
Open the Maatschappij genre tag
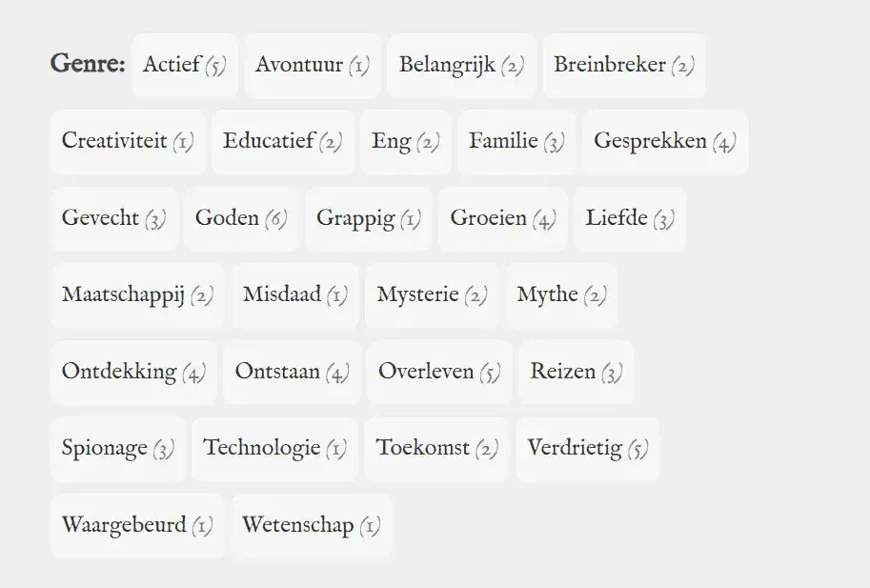(x=137, y=295)
